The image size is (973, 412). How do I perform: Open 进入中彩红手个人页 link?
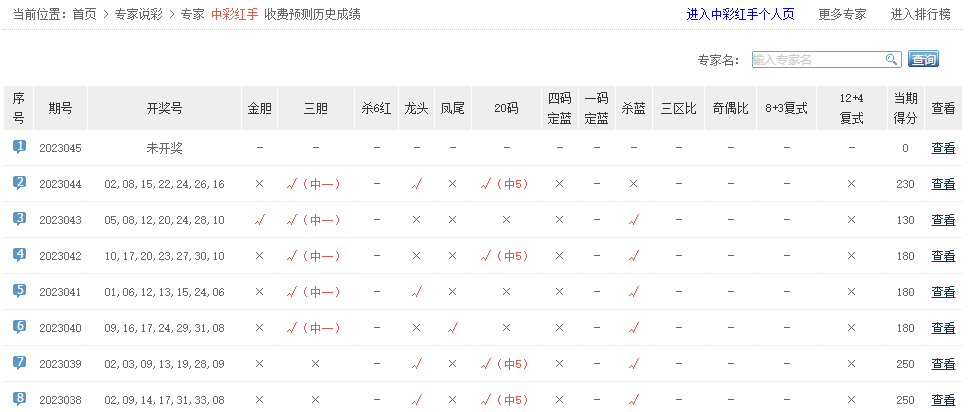[x=740, y=15]
